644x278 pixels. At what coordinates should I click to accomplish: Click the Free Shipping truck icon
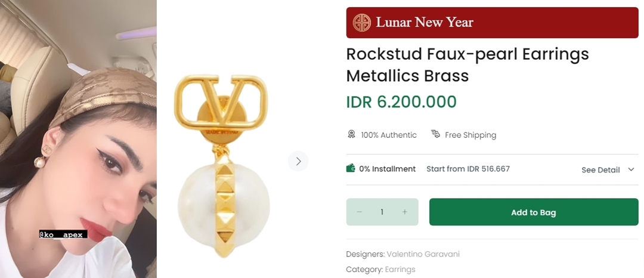(x=436, y=134)
